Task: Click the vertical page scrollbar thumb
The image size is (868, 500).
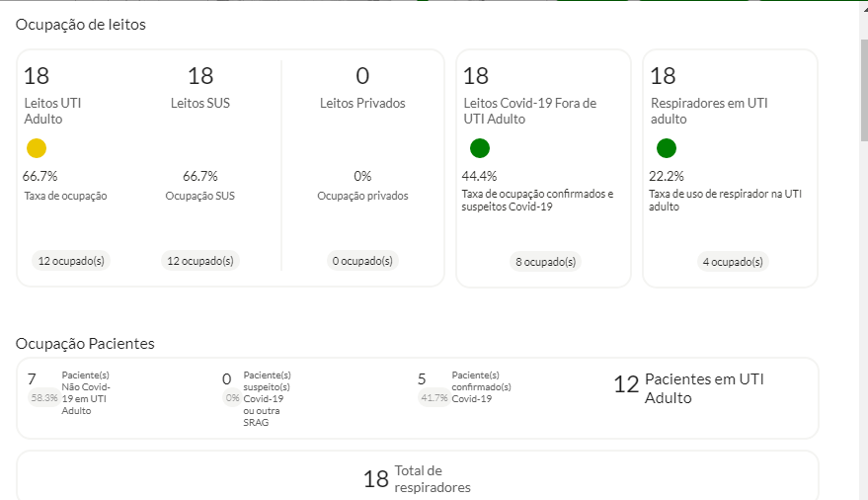Action: (864, 90)
